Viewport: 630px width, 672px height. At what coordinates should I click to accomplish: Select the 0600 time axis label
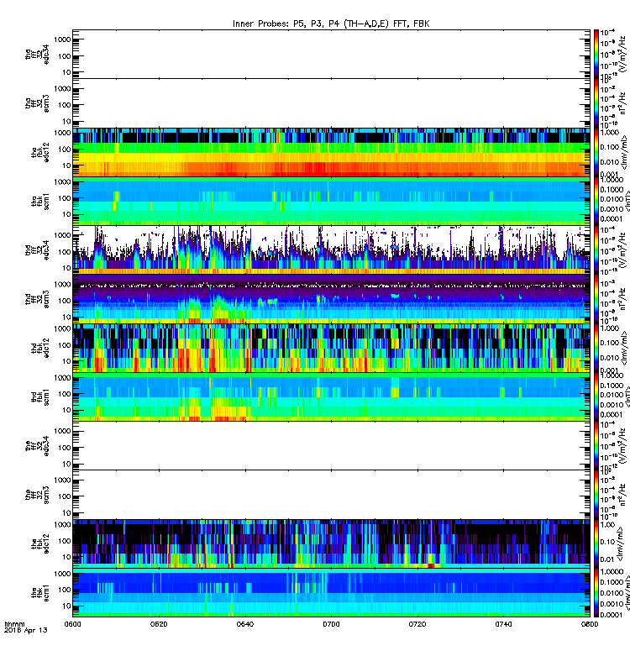pos(72,623)
